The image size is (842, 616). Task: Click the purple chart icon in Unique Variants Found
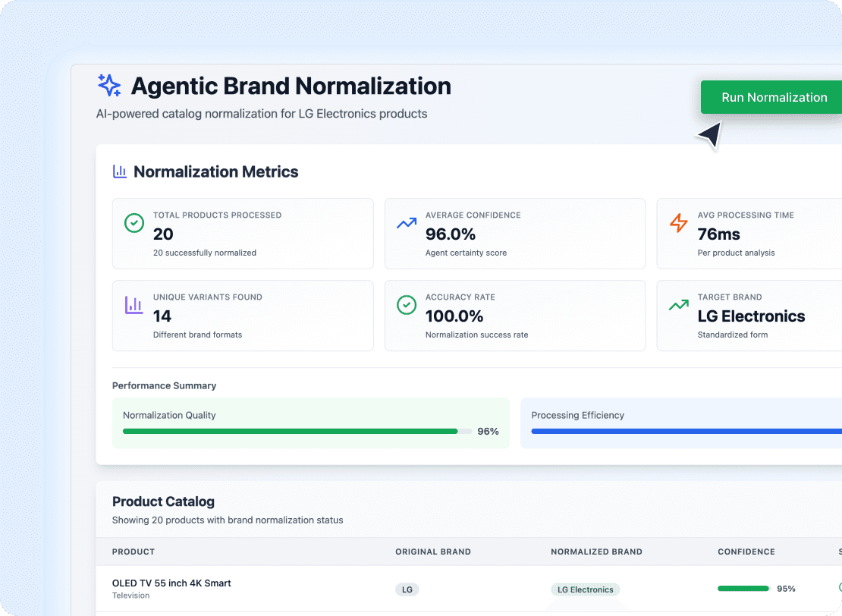[134, 305]
